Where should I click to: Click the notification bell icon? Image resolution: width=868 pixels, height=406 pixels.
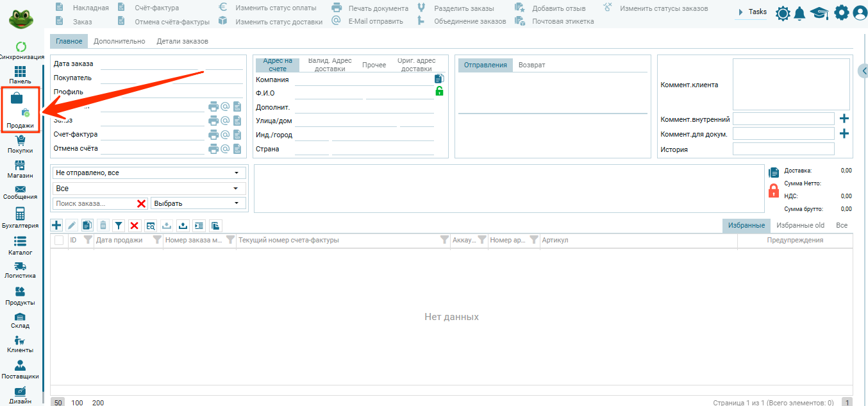click(x=799, y=13)
